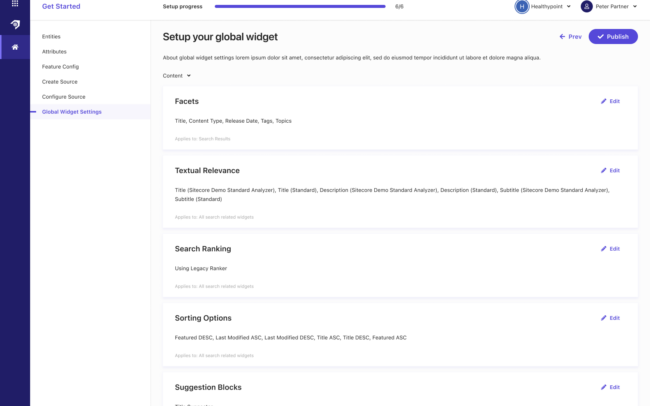Go to the Home icon in sidebar
Viewport: 650px width, 406px height.
point(14,47)
